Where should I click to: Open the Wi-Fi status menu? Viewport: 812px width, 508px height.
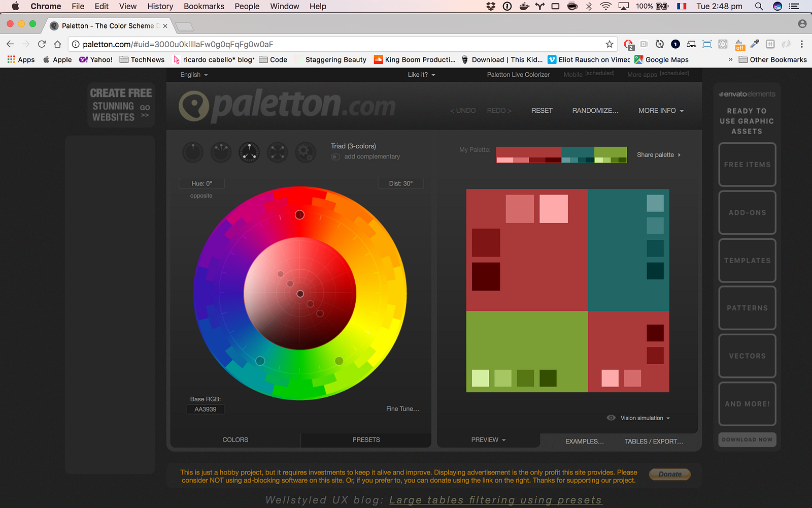tap(605, 6)
